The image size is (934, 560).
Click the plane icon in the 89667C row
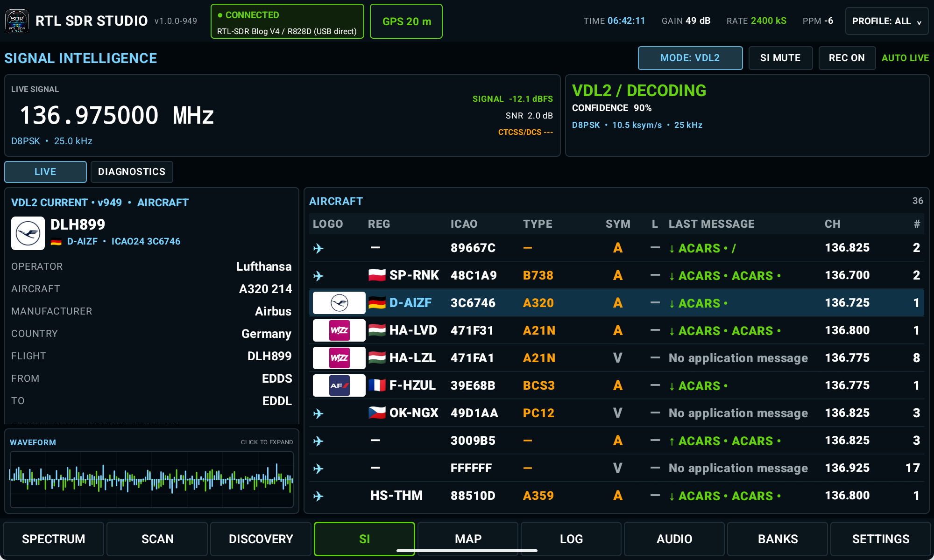pyautogui.click(x=318, y=248)
